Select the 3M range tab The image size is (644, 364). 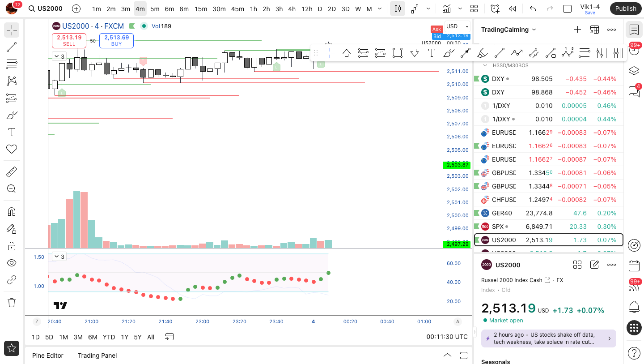78,337
